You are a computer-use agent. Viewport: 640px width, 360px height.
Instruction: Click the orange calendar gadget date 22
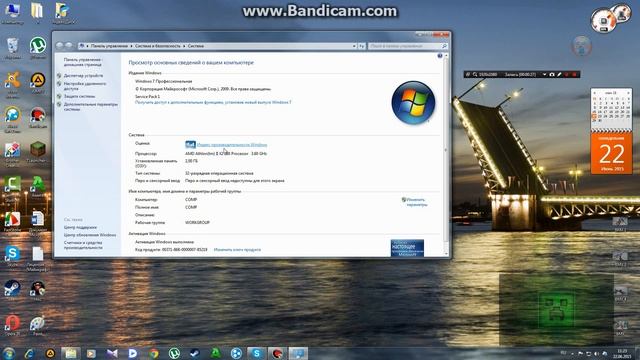[611, 153]
